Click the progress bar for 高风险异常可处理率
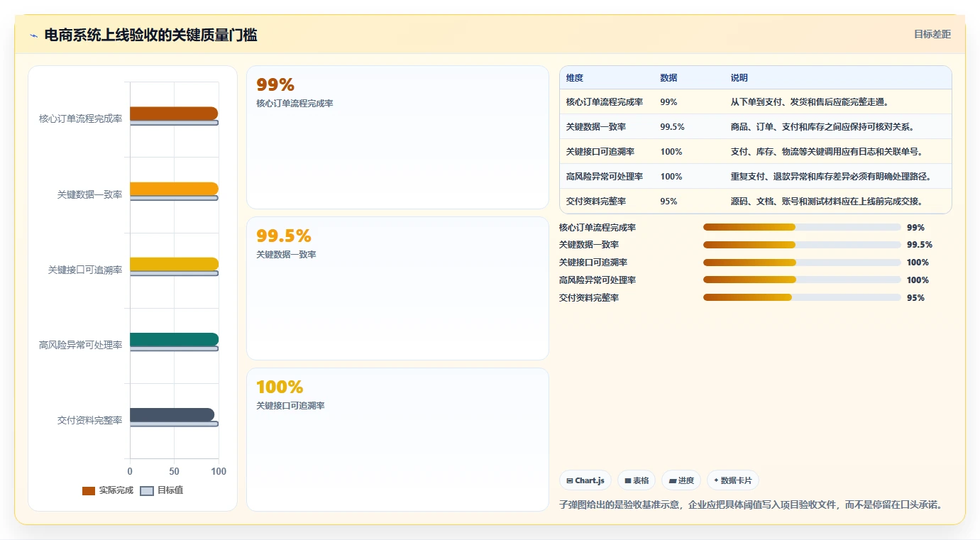Screen dimensions: 980x540 802,280
